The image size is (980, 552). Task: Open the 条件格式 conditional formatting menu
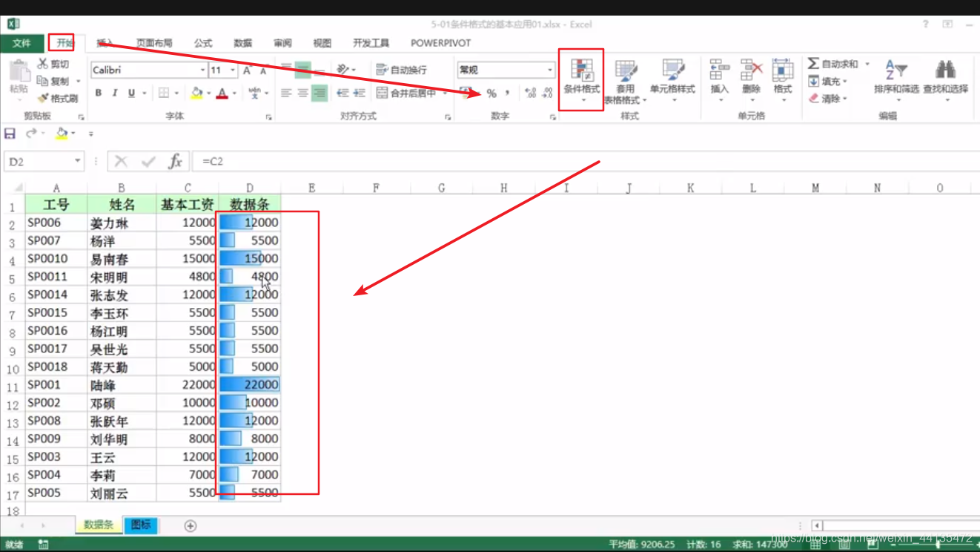pos(581,79)
